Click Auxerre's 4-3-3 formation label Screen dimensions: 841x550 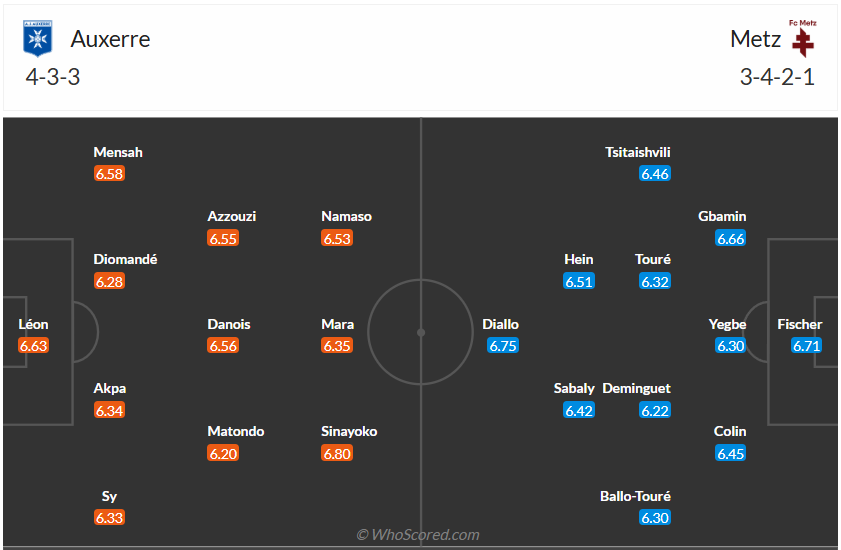click(52, 77)
